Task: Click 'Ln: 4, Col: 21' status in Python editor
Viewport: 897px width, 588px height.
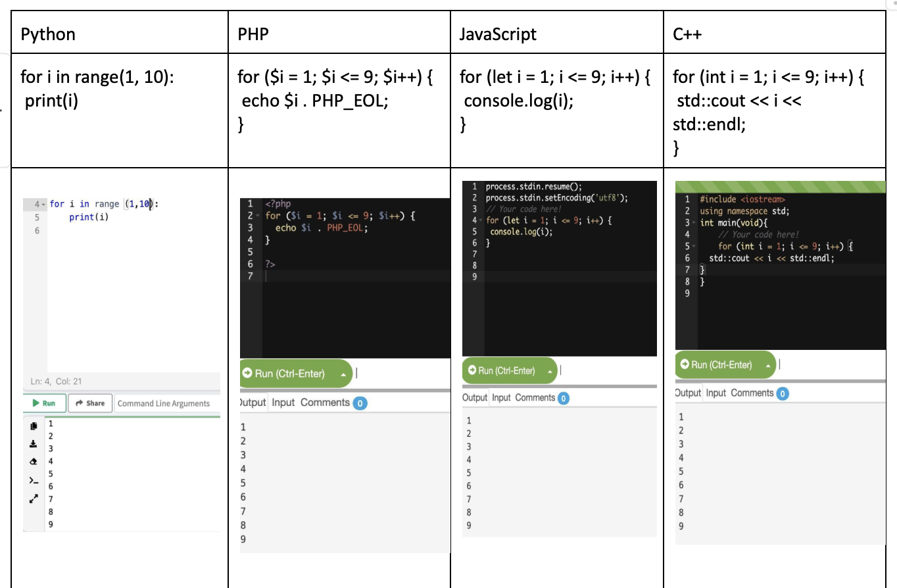Action: [57, 381]
